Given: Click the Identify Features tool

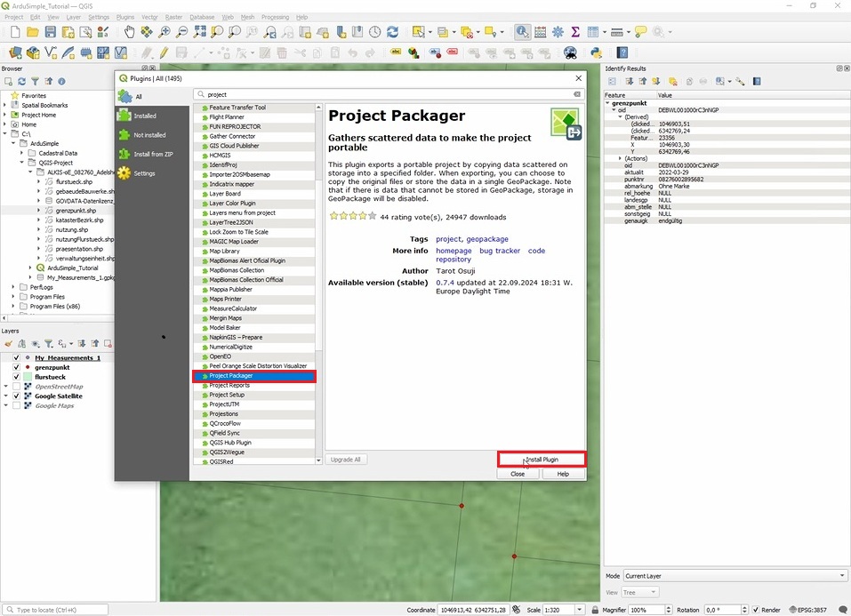Looking at the screenshot, I should [522, 32].
